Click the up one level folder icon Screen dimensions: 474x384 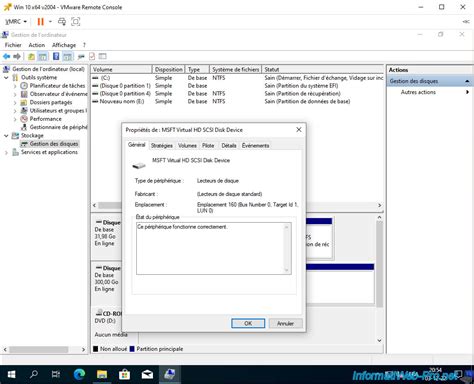pos(31,56)
